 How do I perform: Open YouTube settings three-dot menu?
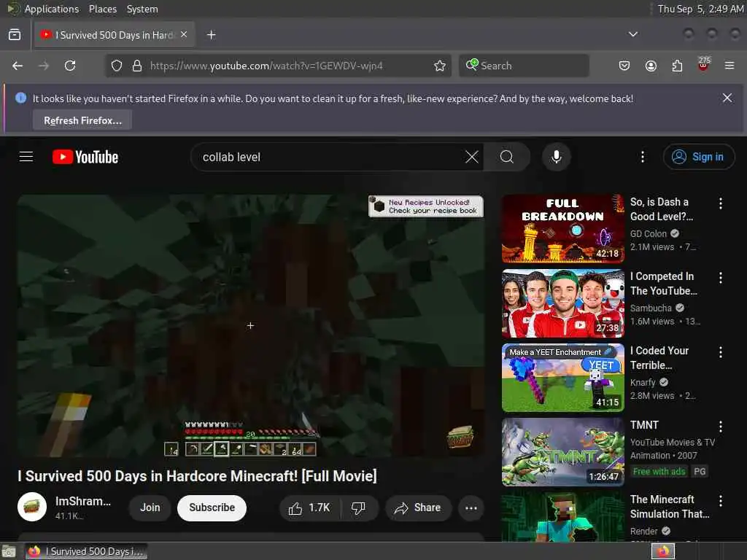coord(642,157)
